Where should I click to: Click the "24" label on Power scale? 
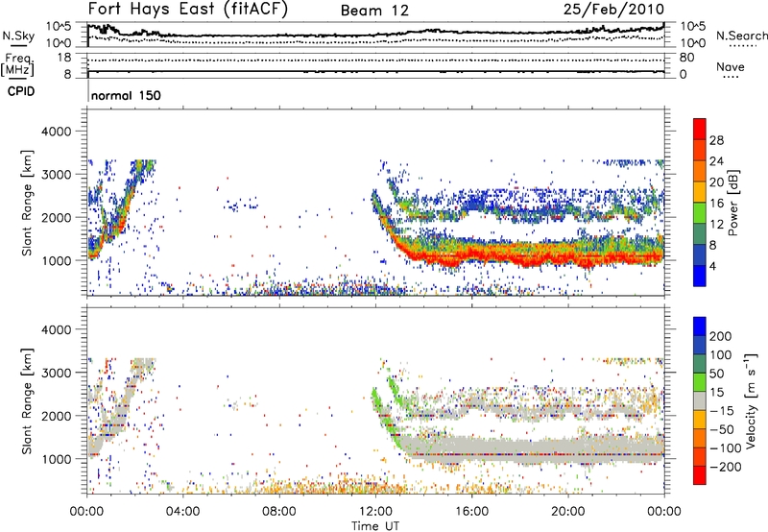716,161
